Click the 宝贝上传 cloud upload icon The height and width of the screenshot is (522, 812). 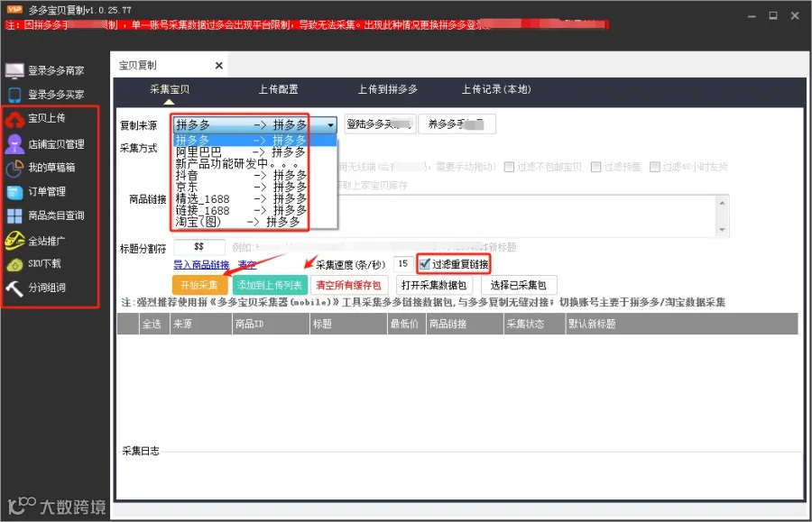(14, 120)
